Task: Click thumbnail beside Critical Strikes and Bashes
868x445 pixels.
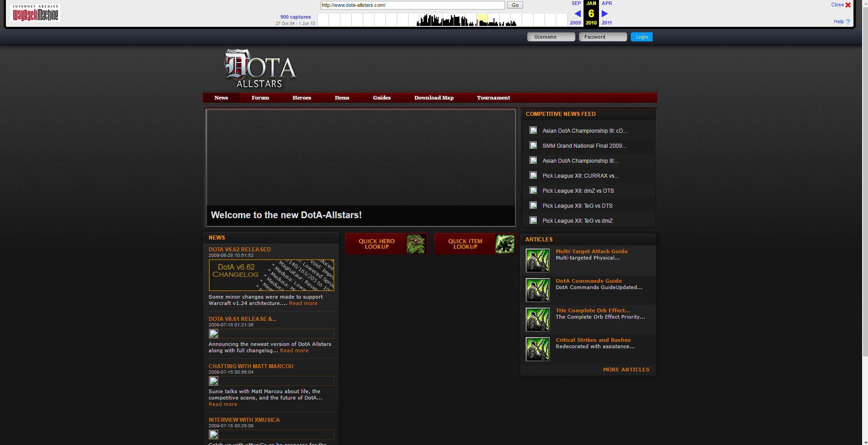Action: 538,349
